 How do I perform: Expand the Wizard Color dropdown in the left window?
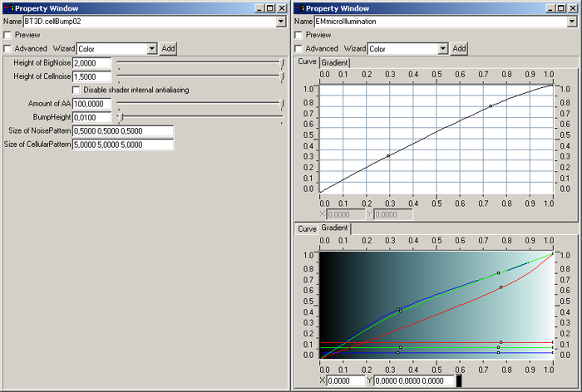[x=151, y=49]
